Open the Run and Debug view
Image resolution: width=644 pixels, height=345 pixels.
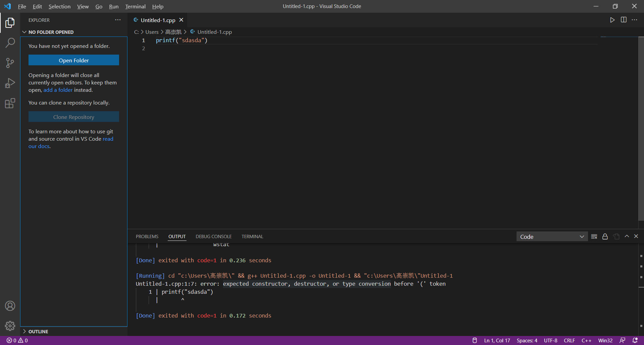click(10, 83)
